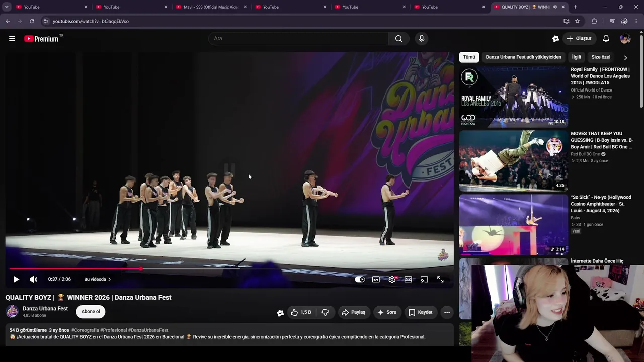Open the tab search dropdown arrow
Viewport: 644px width, 362px height.
pos(7,7)
